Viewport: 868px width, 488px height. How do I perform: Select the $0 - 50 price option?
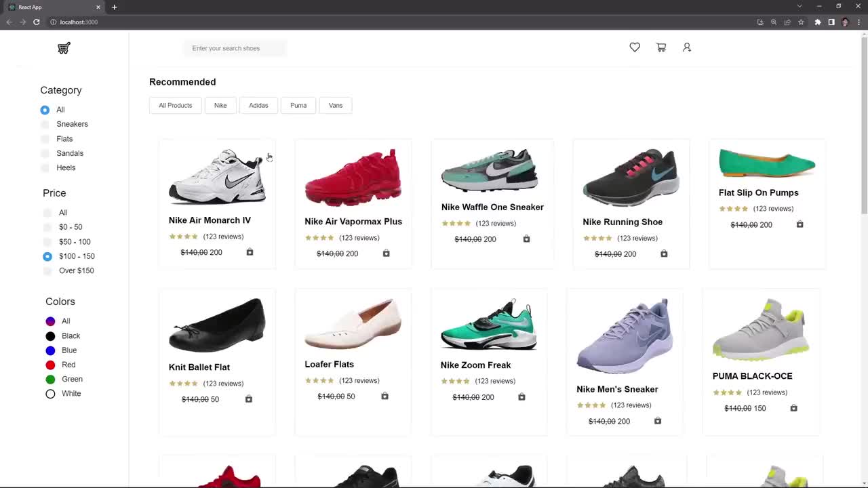(47, 227)
